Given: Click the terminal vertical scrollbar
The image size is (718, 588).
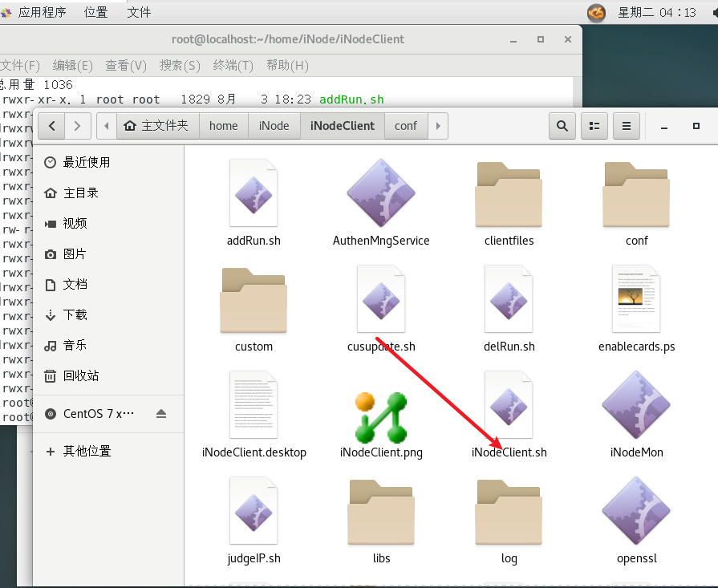Looking at the screenshot, I should [x=578, y=92].
